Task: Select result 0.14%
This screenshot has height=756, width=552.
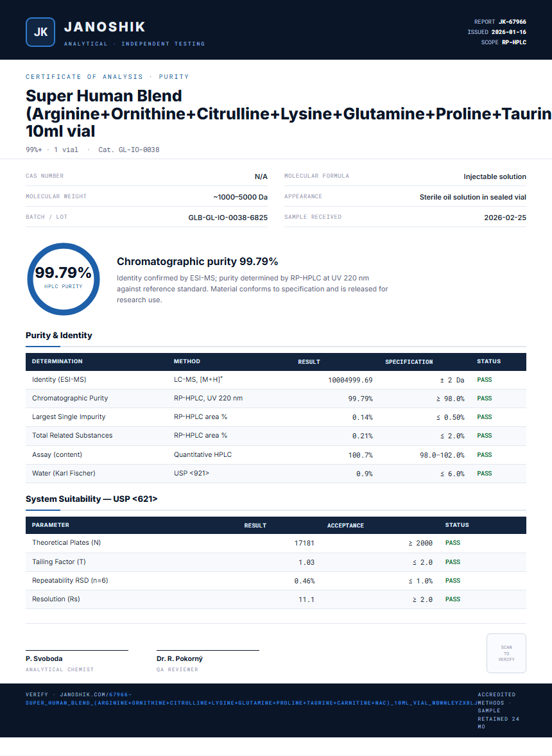Action: click(x=362, y=418)
